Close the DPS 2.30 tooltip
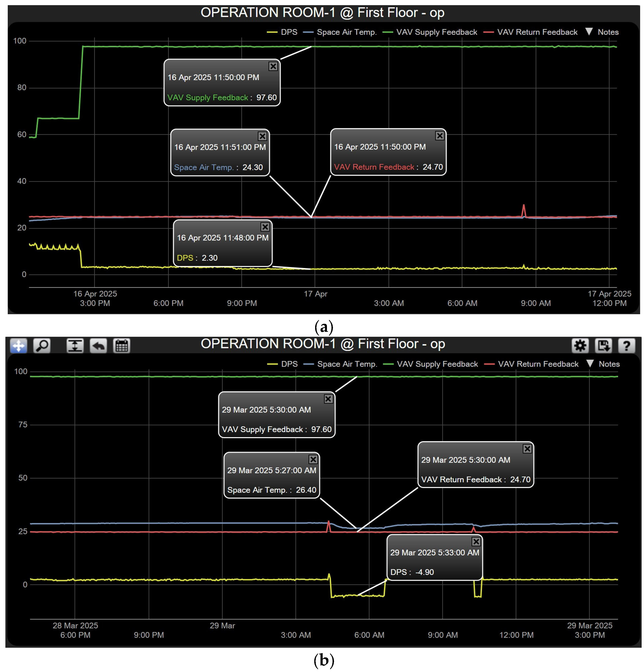The image size is (644, 672). (x=265, y=227)
